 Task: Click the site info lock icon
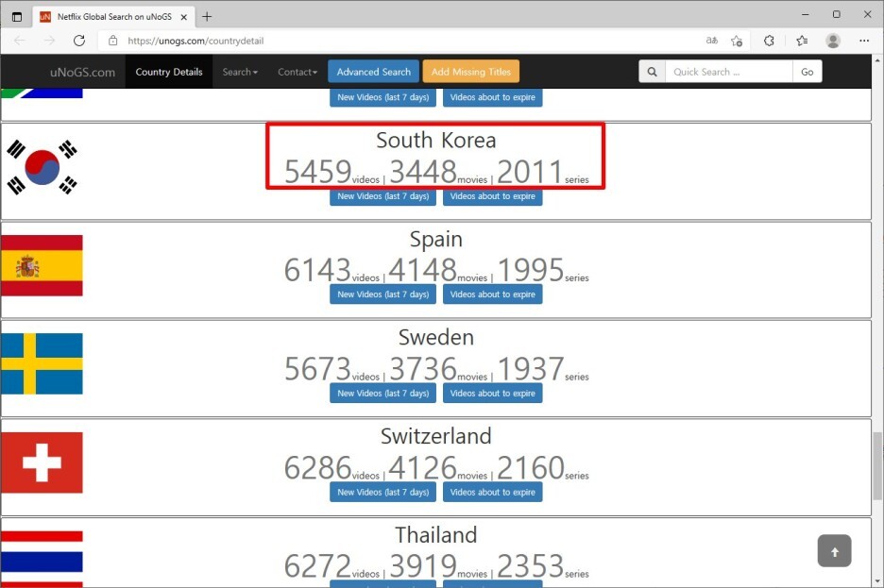click(112, 41)
